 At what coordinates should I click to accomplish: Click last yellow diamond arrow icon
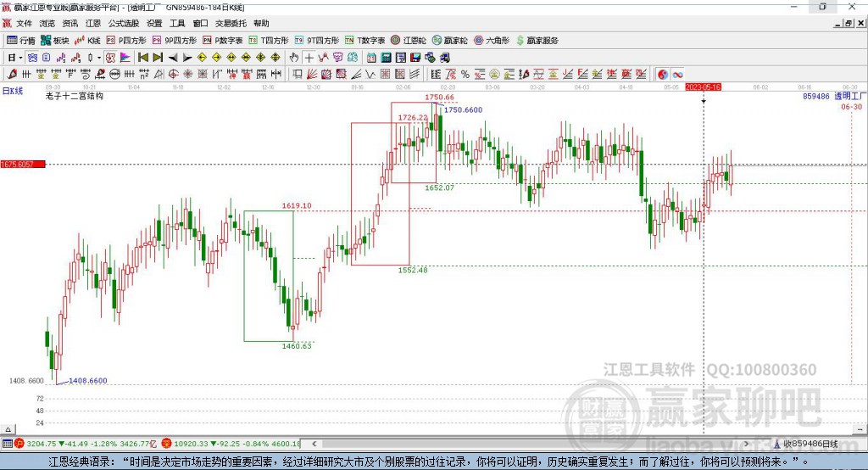(275, 58)
